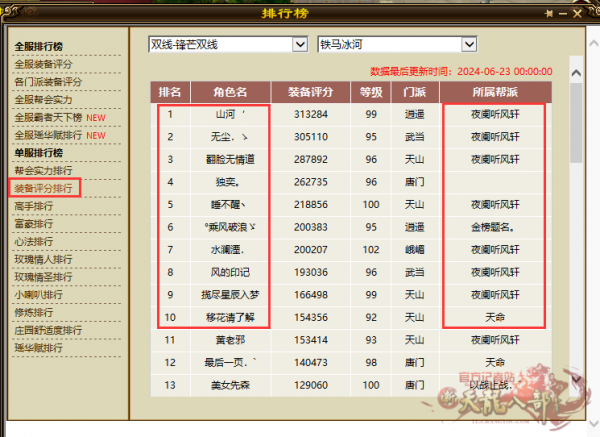The image size is (600, 437).
Task: Minimize the 排行榜 window
Action: pos(563,14)
